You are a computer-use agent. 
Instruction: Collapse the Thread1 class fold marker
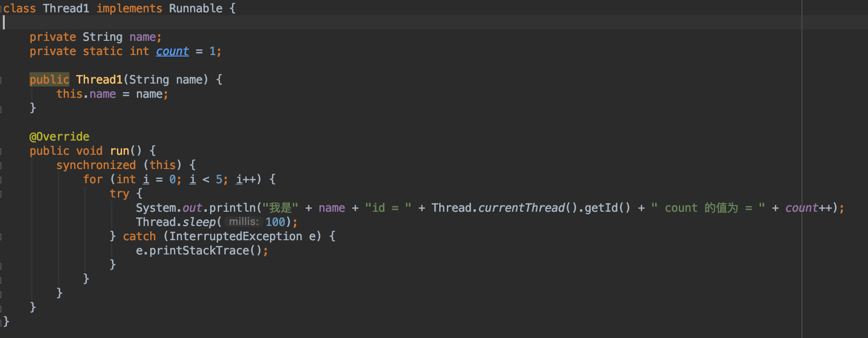click(x=1, y=9)
